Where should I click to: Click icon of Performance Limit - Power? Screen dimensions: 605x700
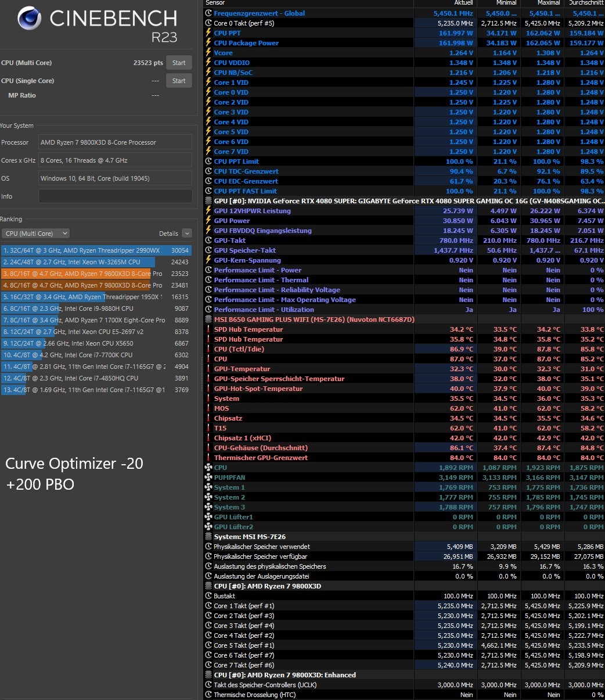tap(209, 270)
